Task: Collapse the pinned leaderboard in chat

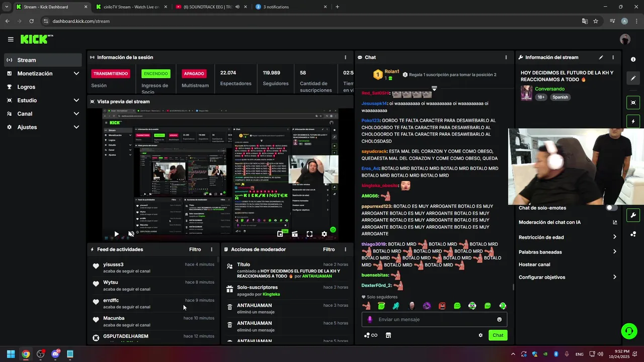Action: pyautogui.click(x=434, y=88)
